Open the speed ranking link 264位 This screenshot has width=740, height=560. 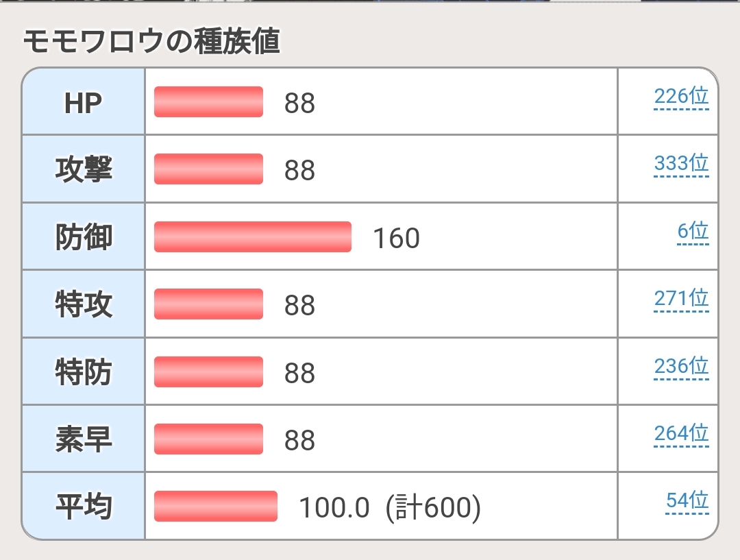[681, 433]
